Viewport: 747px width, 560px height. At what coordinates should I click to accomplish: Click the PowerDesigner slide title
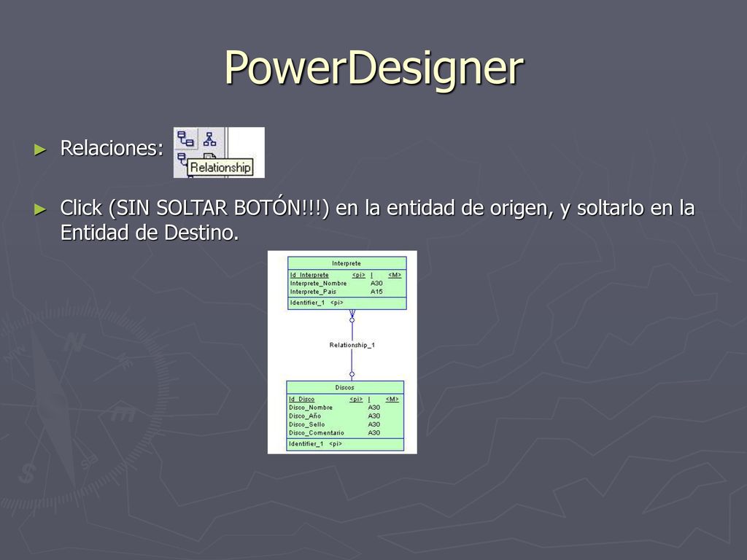tap(374, 68)
